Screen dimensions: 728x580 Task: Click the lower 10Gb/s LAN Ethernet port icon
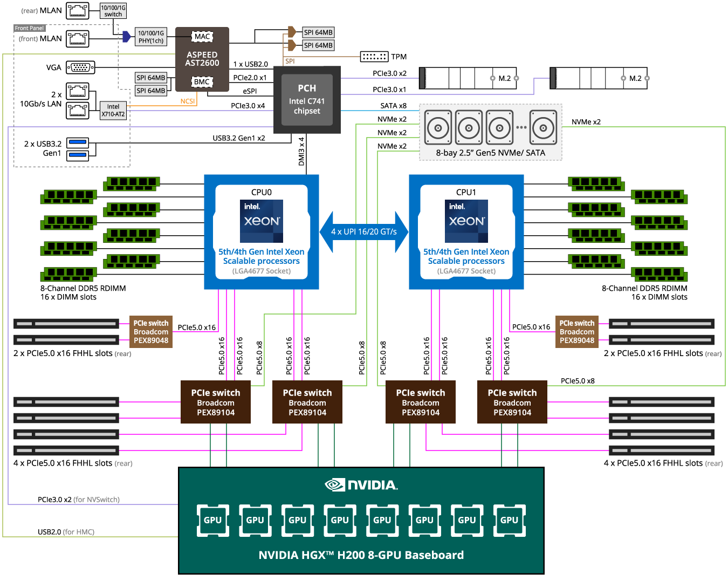78,110
